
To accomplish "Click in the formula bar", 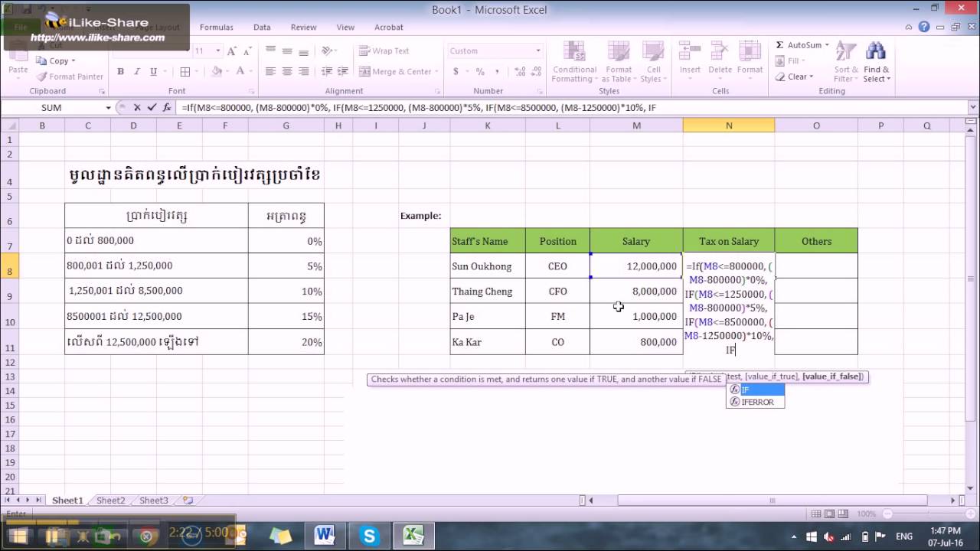I will [x=570, y=108].
